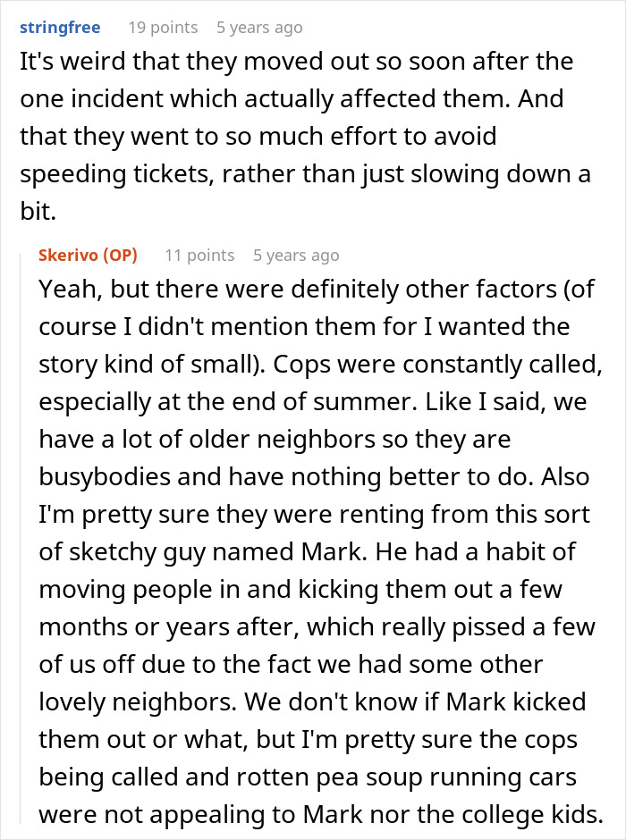Open timestamp on Skerivo's reply
Image resolution: width=626 pixels, height=840 pixels.
pyautogui.click(x=296, y=255)
